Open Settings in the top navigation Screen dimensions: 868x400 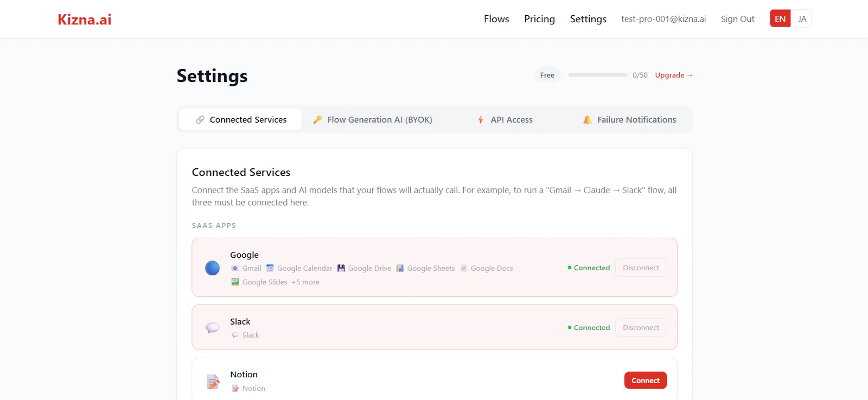point(588,19)
